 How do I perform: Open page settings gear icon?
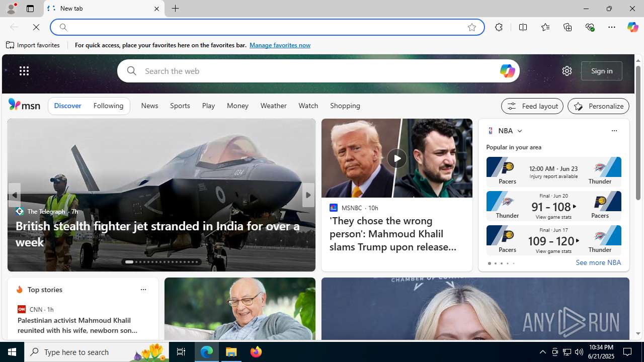point(567,71)
